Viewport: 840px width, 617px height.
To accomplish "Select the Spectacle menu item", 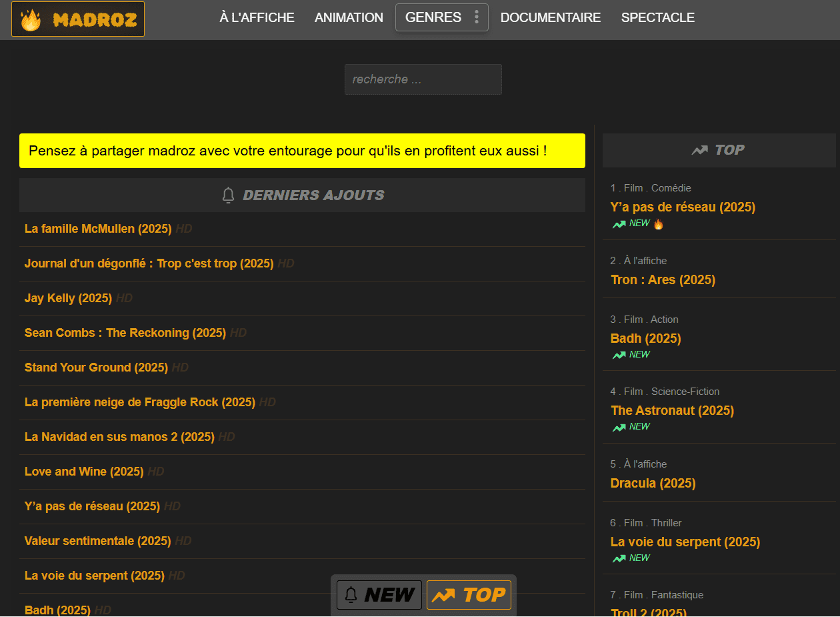I will [657, 18].
